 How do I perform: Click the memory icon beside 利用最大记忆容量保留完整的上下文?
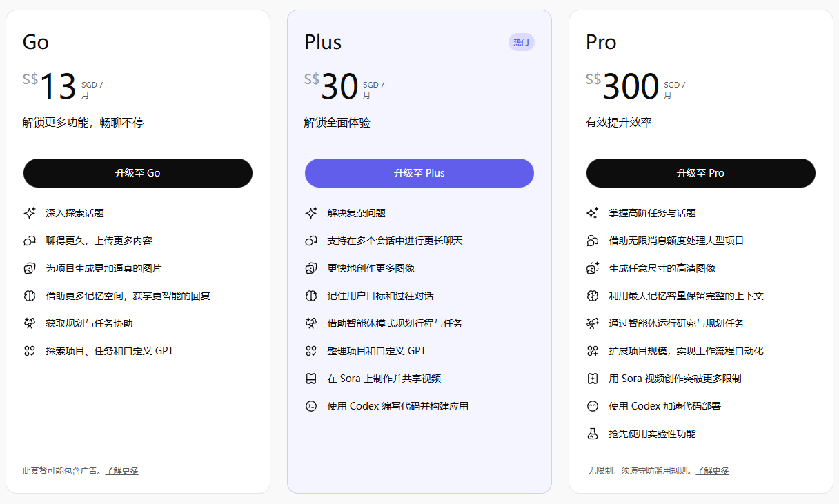[x=593, y=296]
